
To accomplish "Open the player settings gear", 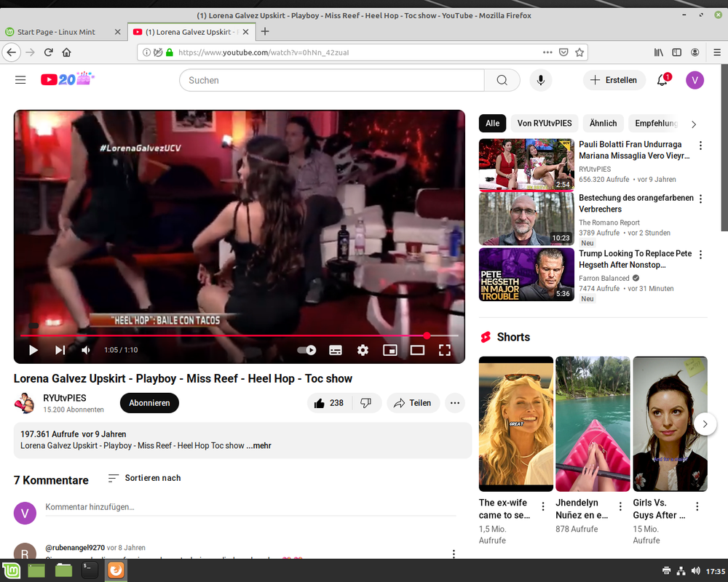I will [x=363, y=350].
